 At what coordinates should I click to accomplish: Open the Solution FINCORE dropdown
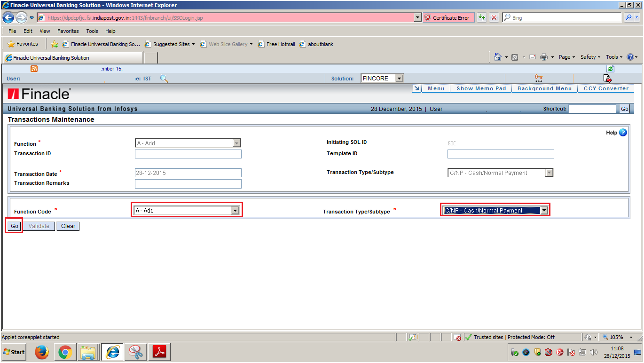(x=399, y=79)
